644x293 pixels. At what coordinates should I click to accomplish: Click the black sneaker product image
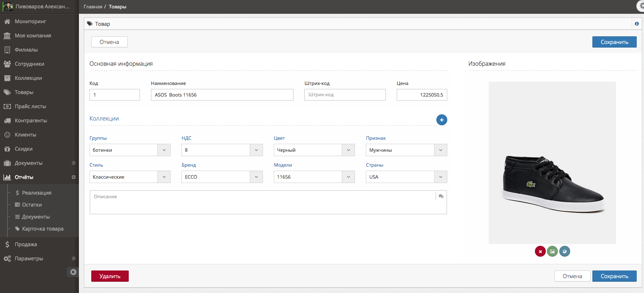(552, 163)
